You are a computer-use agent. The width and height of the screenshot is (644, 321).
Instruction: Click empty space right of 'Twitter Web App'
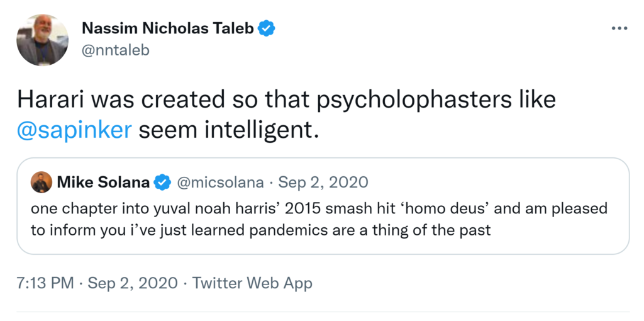[x=472, y=283]
